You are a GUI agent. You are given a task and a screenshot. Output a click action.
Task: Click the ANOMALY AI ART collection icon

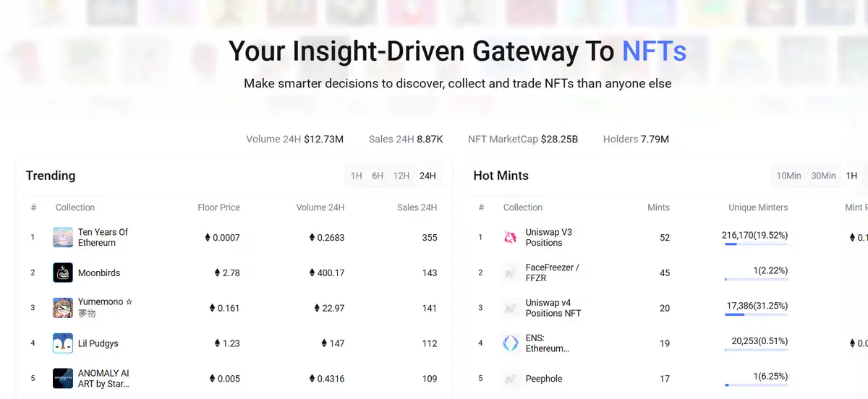pyautogui.click(x=63, y=379)
